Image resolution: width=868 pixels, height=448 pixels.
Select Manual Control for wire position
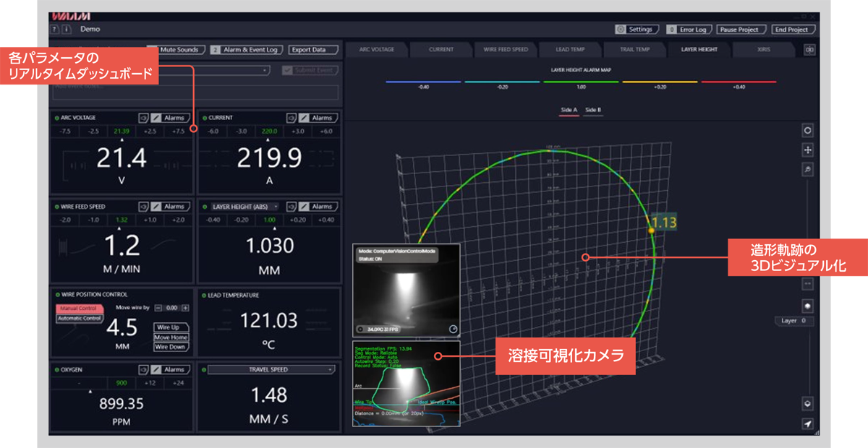tap(78, 309)
